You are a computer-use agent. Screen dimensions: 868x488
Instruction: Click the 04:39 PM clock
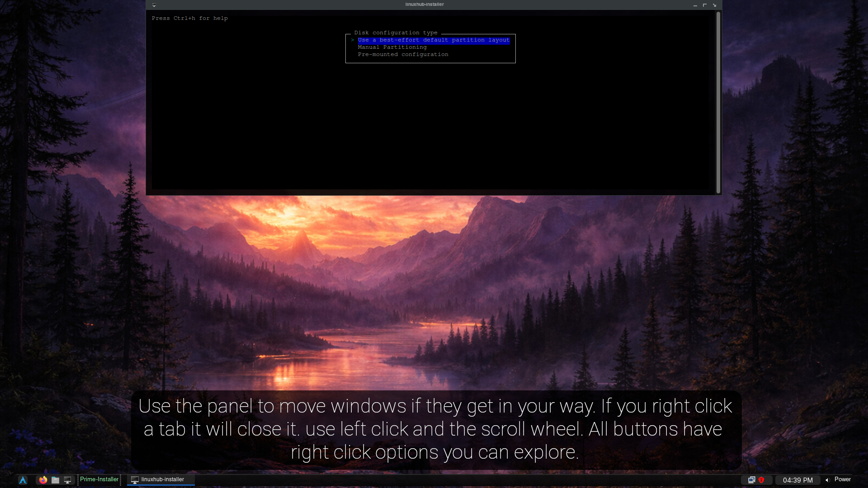(x=797, y=480)
